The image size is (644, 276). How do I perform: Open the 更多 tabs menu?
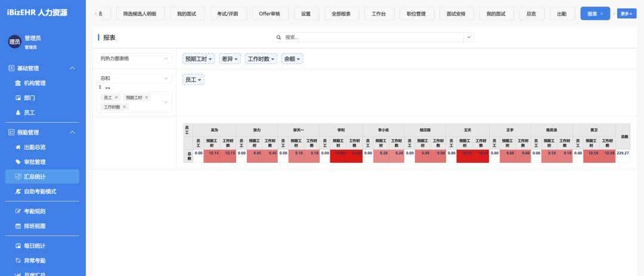pyautogui.click(x=627, y=14)
